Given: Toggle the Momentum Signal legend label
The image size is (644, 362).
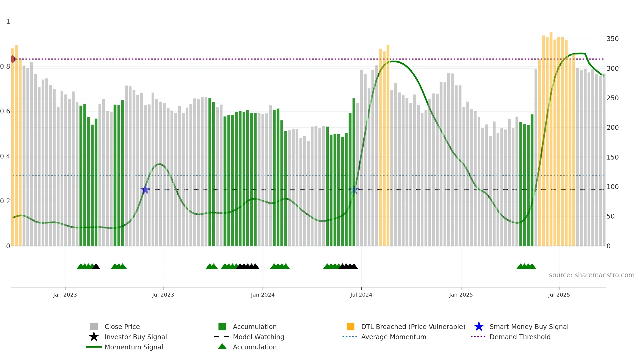Looking at the screenshot, I should click(x=134, y=347).
